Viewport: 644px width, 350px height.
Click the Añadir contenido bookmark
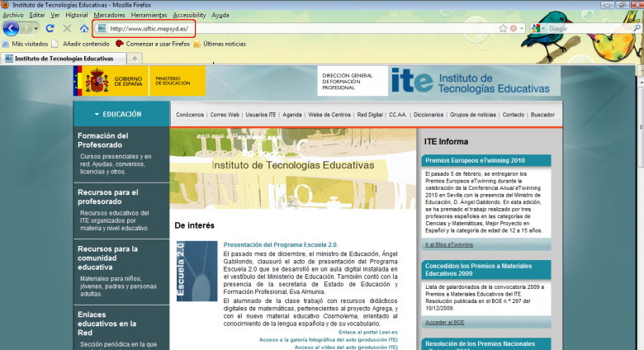click(x=81, y=44)
